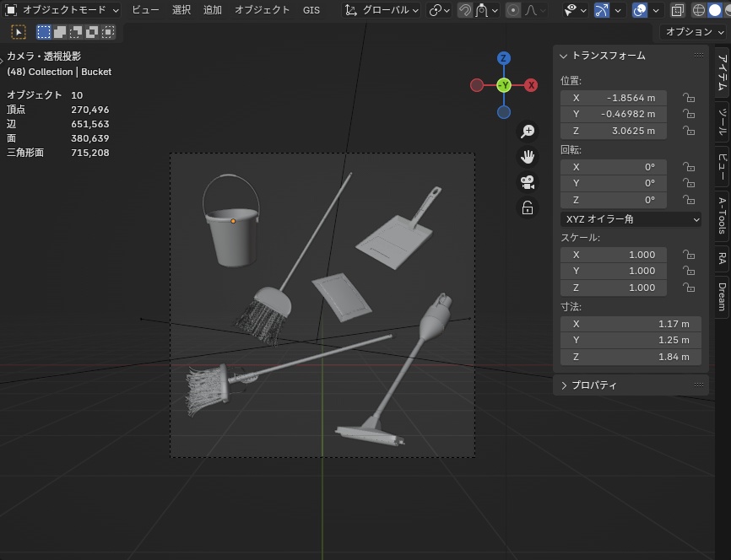The height and width of the screenshot is (560, 731).
Task: Toggle camera view with the camera icon
Action: pyautogui.click(x=528, y=182)
